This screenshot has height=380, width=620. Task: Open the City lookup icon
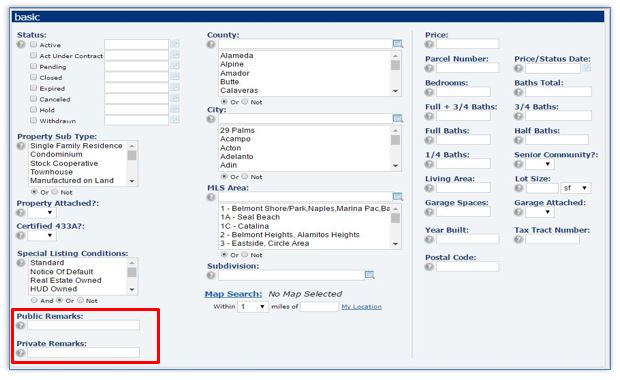point(398,119)
